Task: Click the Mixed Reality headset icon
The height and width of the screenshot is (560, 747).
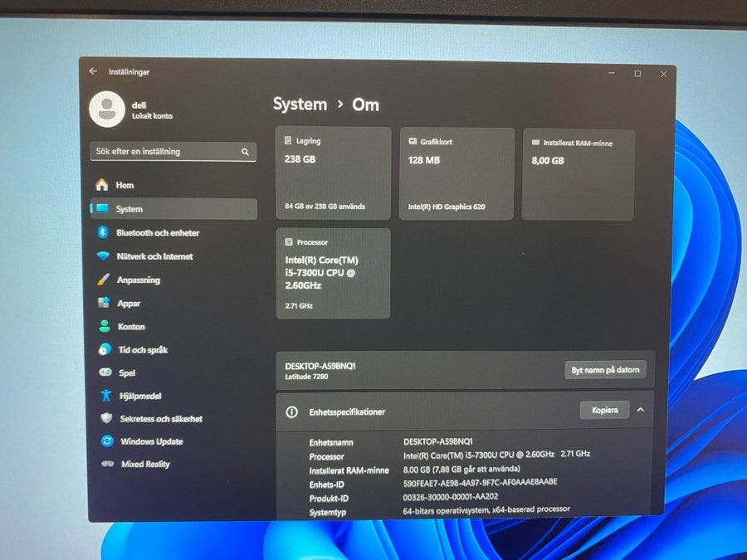Action: click(108, 463)
